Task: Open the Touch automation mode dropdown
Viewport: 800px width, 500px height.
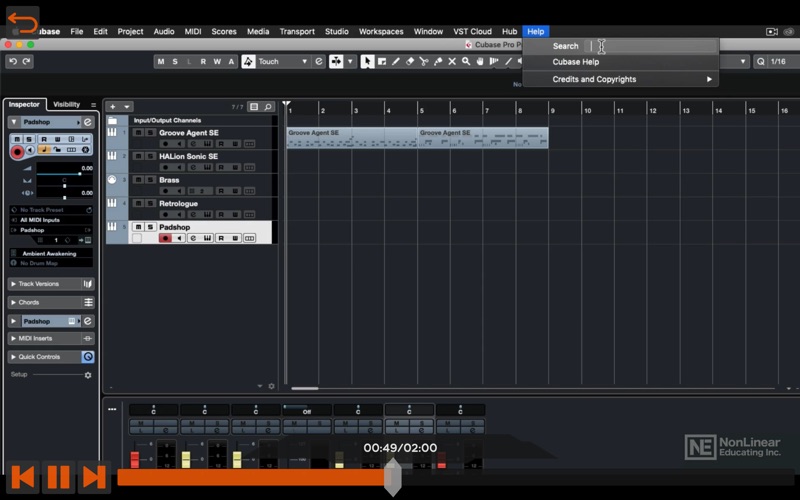Action: click(283, 62)
